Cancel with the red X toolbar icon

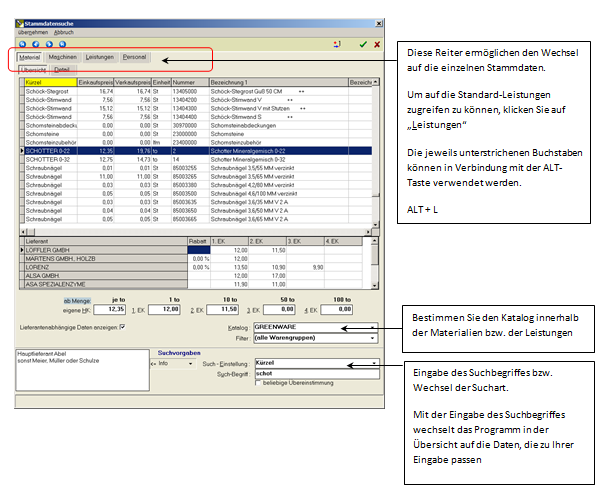pos(377,44)
